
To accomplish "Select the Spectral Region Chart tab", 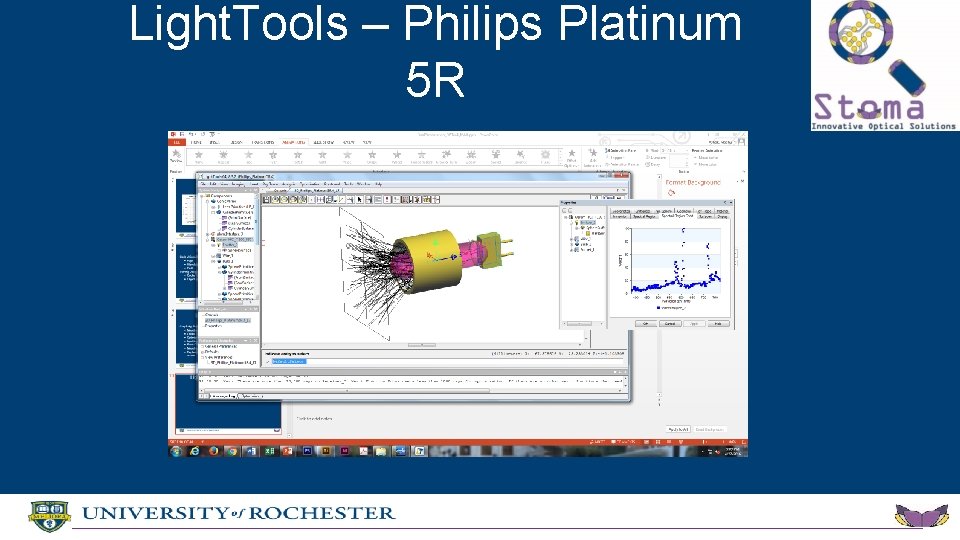I will coord(677,216).
